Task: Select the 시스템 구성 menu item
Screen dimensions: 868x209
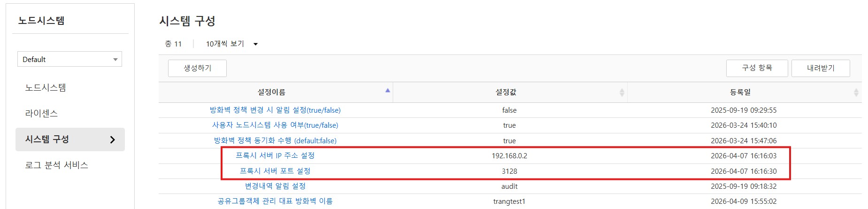Action: (x=70, y=139)
